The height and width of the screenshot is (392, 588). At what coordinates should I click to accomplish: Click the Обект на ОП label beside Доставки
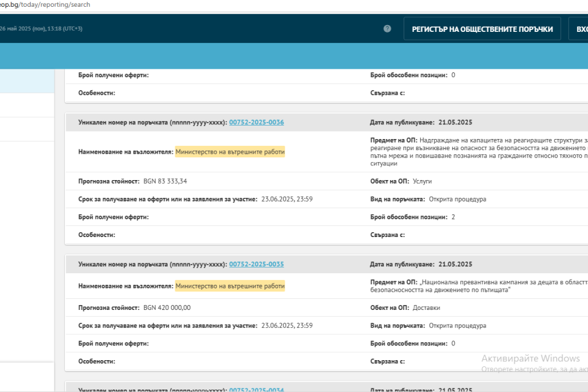coord(390,307)
